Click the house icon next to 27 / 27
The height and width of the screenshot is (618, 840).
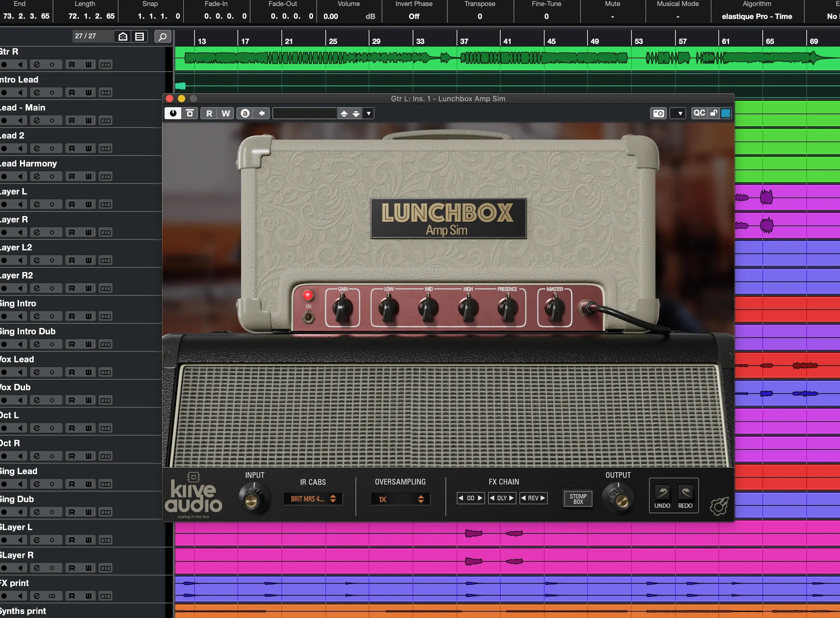(x=123, y=37)
